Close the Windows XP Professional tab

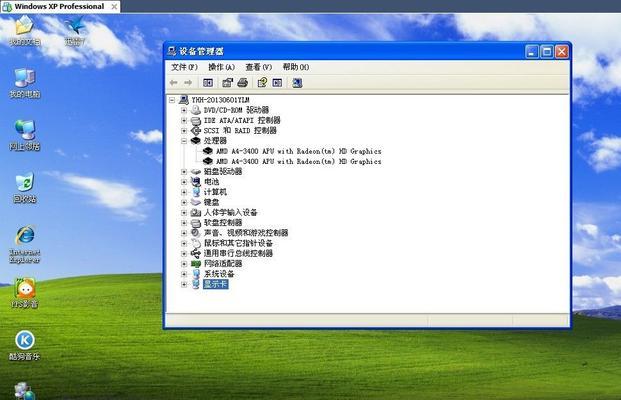click(x=114, y=7)
